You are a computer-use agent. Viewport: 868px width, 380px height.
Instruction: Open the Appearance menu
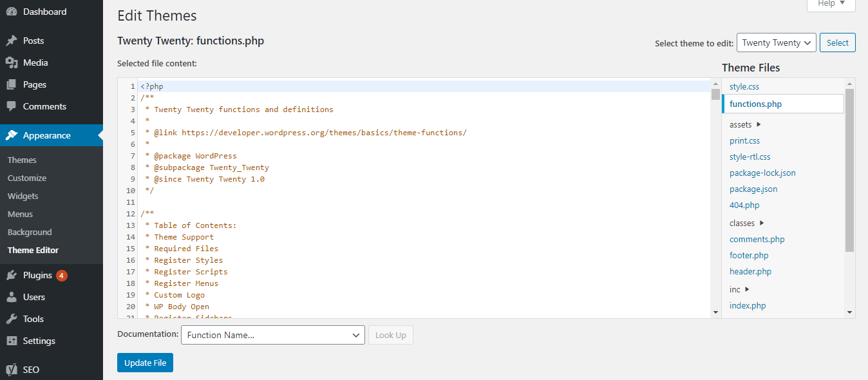[52, 135]
